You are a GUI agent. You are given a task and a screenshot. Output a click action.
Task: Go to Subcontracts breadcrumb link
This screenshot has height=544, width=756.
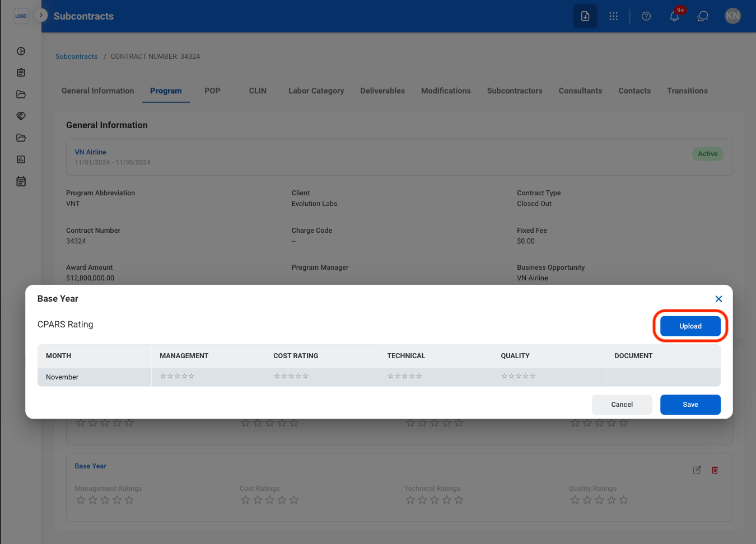pos(76,57)
